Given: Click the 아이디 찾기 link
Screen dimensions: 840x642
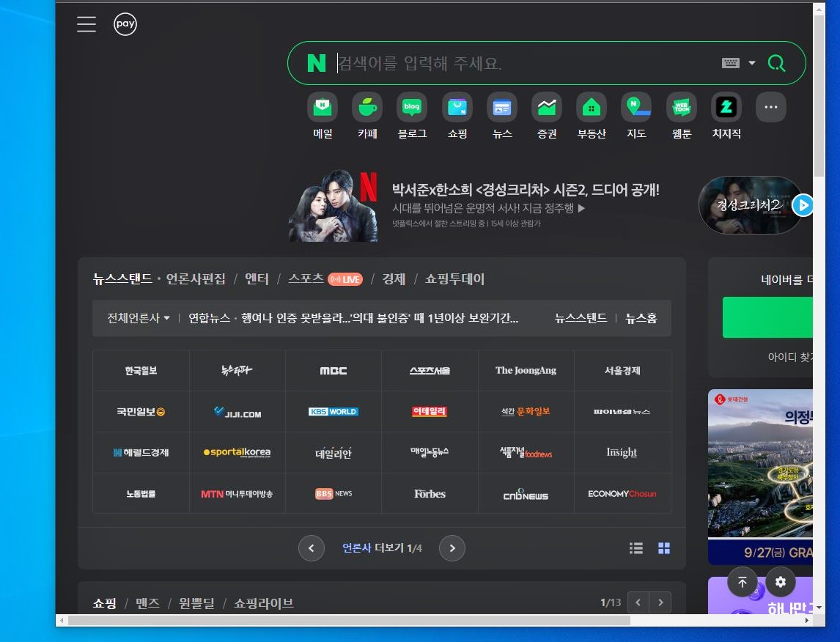Looking at the screenshot, I should click(x=790, y=357).
